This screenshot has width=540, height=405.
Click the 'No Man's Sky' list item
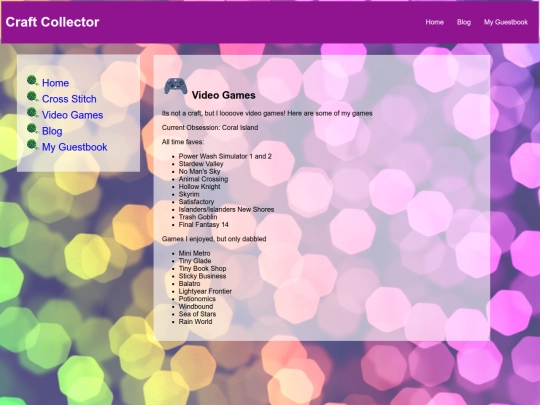pos(199,172)
